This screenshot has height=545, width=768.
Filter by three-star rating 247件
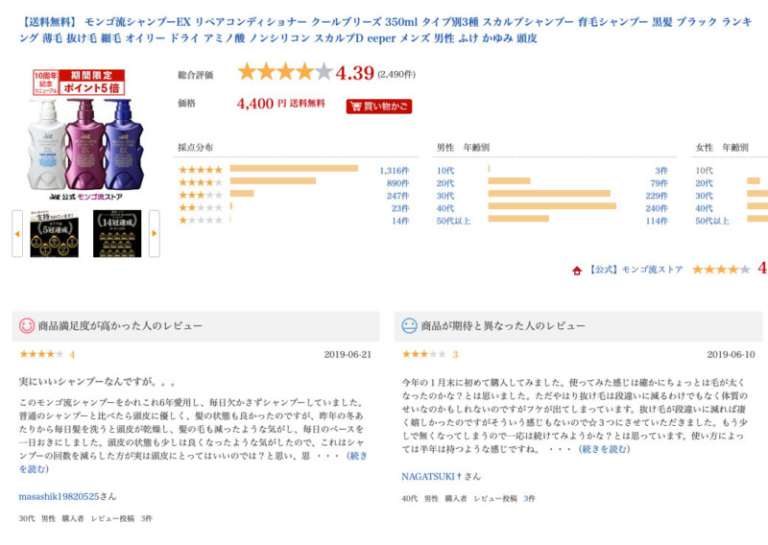(x=397, y=196)
